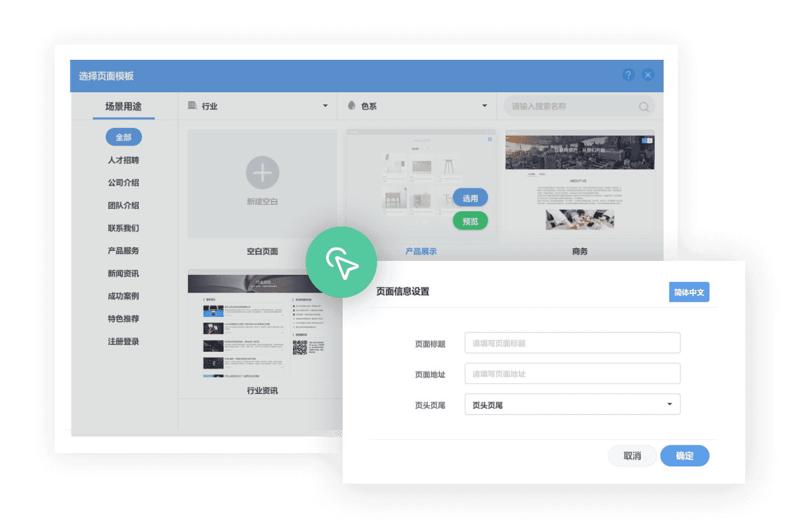Viewport: 805px width, 532px height.
Task: Click the droplet icon beside 色系
Action: 351,106
